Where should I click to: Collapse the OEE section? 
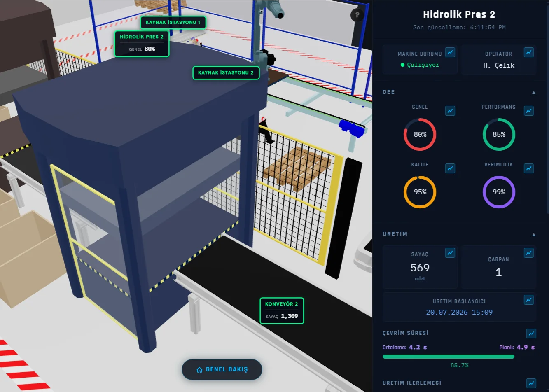coord(534,93)
